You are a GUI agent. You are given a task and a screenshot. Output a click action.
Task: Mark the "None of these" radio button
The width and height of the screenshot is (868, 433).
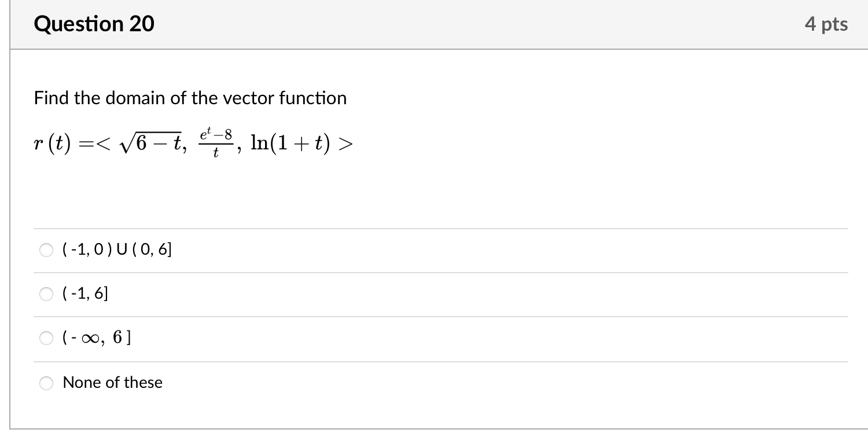coord(46,383)
